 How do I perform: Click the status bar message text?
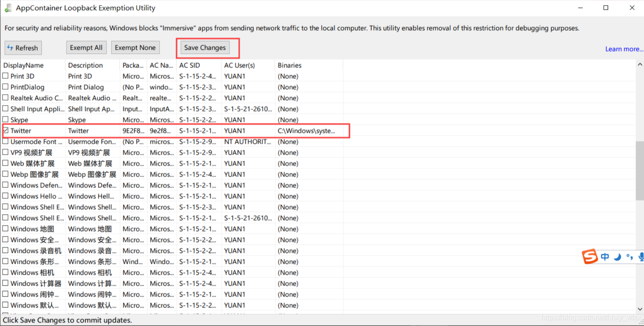point(68,320)
